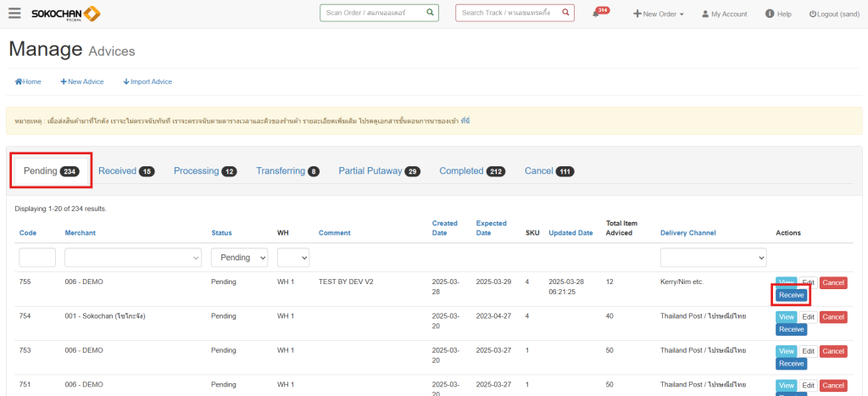This screenshot has width=868, height=396.
Task: Cancel advice 753
Action: click(x=833, y=351)
